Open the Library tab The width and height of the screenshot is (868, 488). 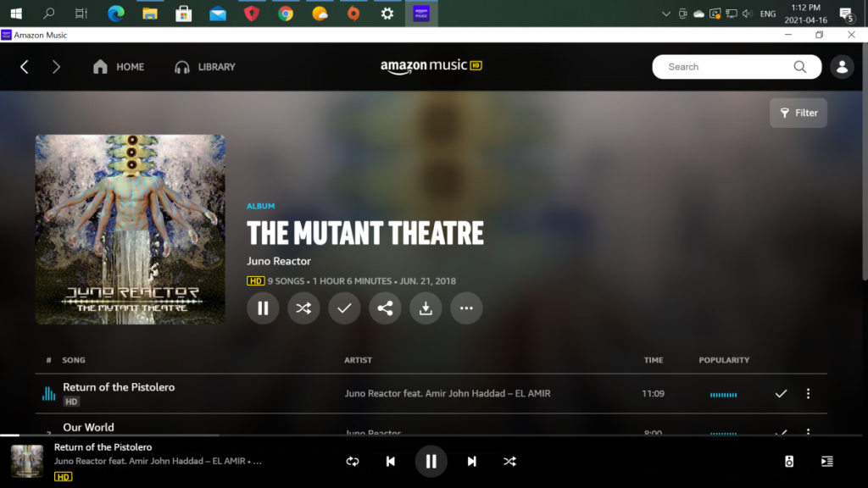(205, 67)
